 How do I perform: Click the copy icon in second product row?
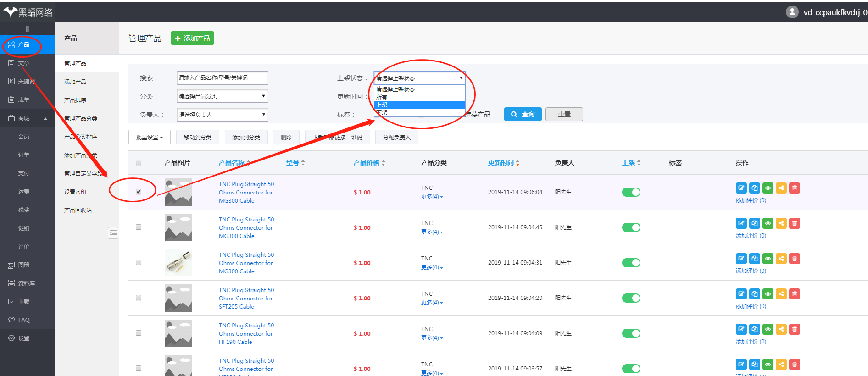[754, 223]
